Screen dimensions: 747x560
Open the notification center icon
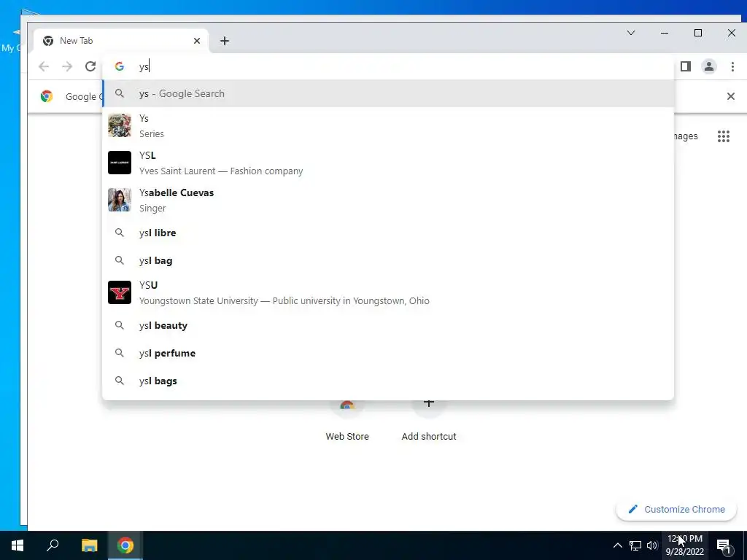(x=724, y=545)
